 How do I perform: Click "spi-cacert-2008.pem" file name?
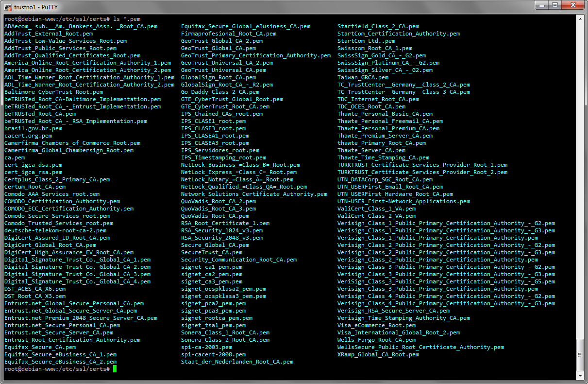[214, 354]
